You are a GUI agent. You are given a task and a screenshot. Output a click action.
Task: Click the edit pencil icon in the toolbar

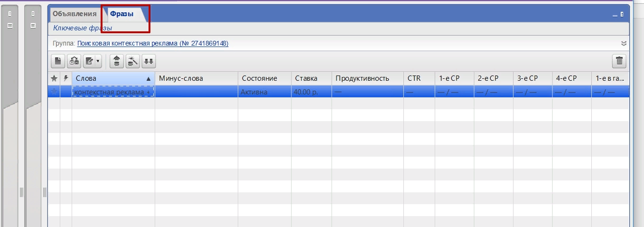pyautogui.click(x=89, y=61)
